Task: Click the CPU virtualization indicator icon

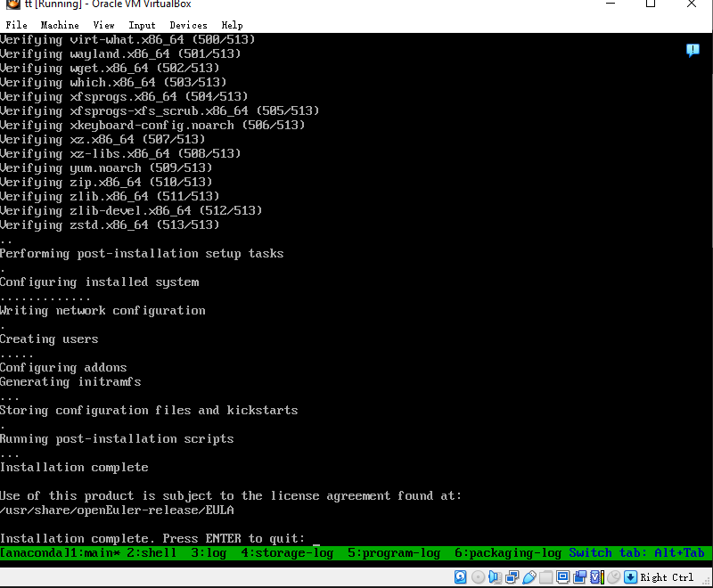Action: 596,576
